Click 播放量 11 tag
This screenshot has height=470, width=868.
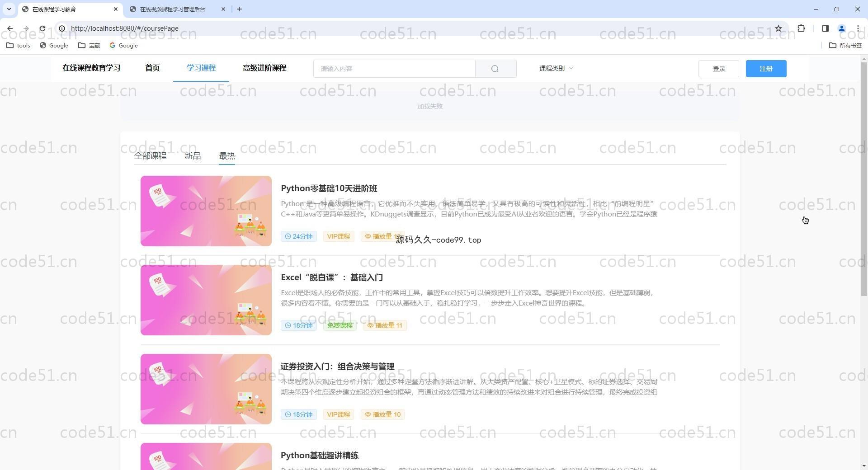click(x=385, y=325)
